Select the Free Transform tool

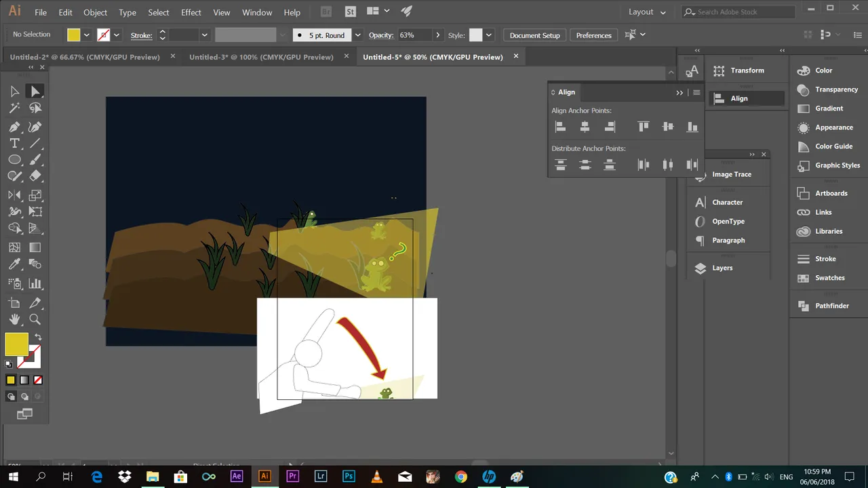coord(35,211)
